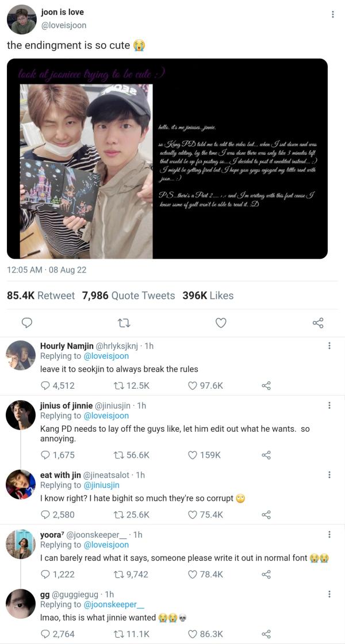
Task: Retweet the main tweet
Action: coord(124,323)
